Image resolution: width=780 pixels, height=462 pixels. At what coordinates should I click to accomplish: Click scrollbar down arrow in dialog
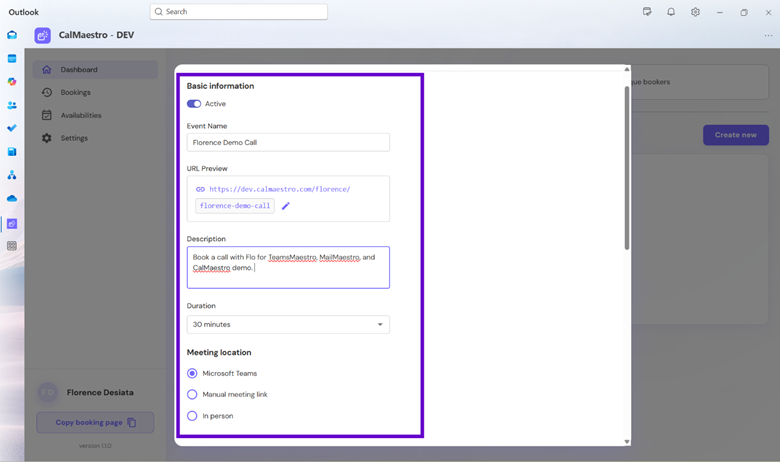pyautogui.click(x=627, y=442)
